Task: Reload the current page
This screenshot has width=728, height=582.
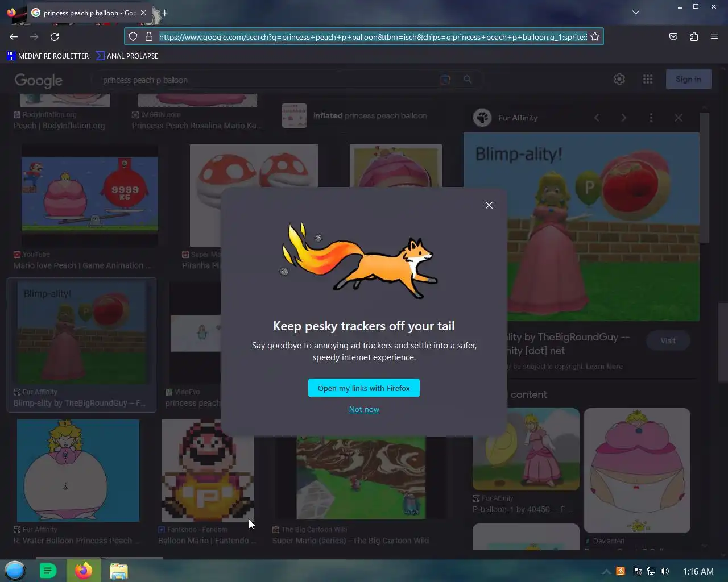Action: tap(55, 36)
